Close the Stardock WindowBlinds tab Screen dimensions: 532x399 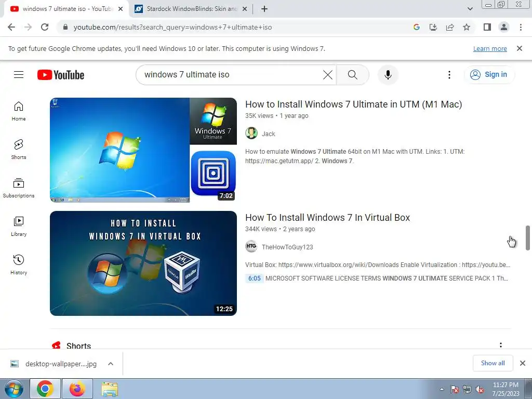[244, 9]
